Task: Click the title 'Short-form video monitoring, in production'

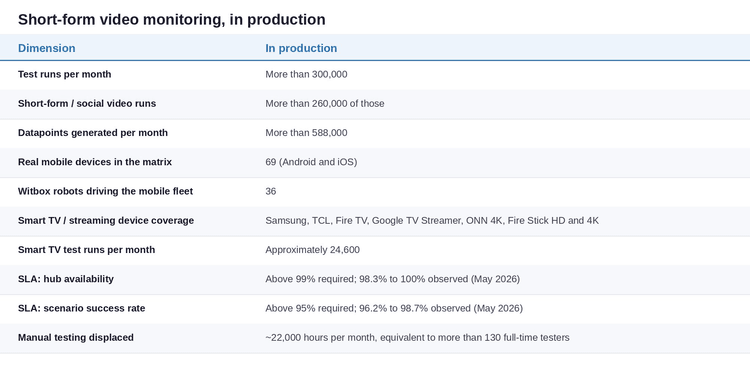Action: pyautogui.click(x=172, y=20)
